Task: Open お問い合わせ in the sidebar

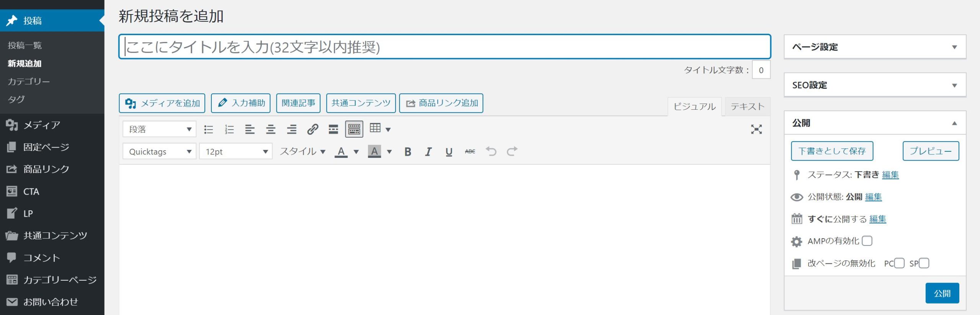Action: tap(52, 302)
